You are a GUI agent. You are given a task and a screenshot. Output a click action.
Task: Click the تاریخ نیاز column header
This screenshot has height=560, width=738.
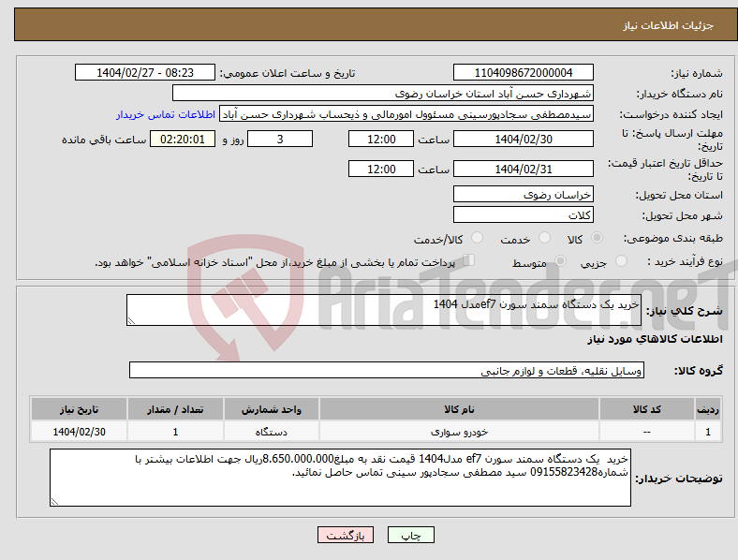pyautogui.click(x=79, y=409)
